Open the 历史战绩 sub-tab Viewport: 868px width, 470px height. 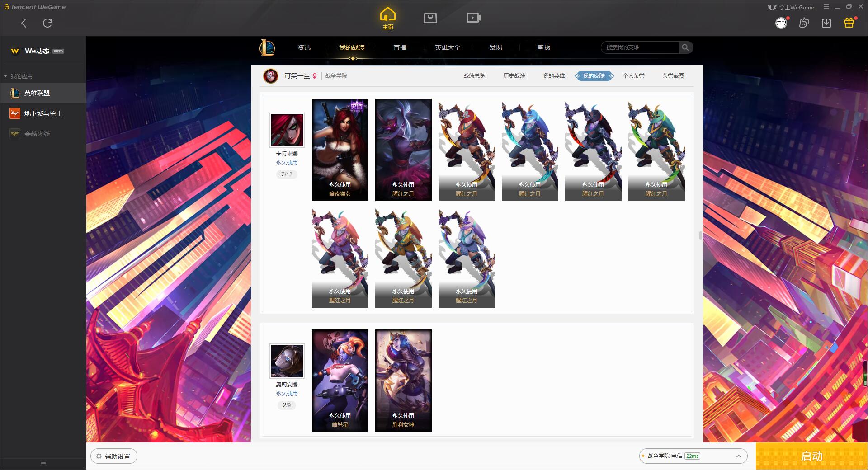[x=514, y=76]
